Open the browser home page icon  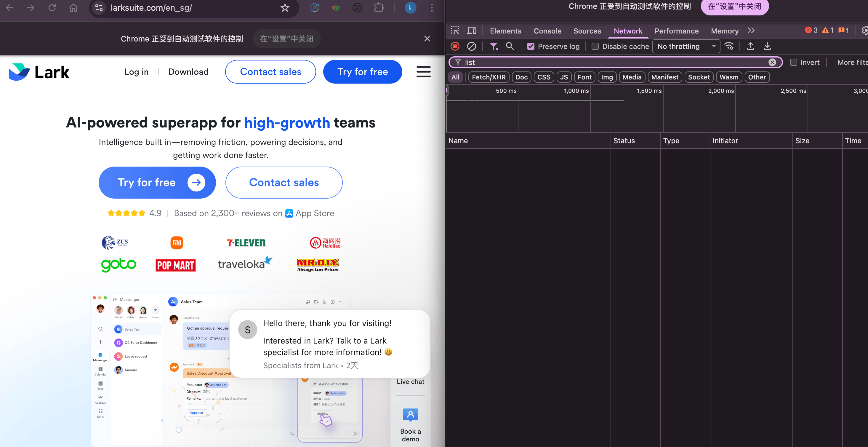tap(73, 8)
